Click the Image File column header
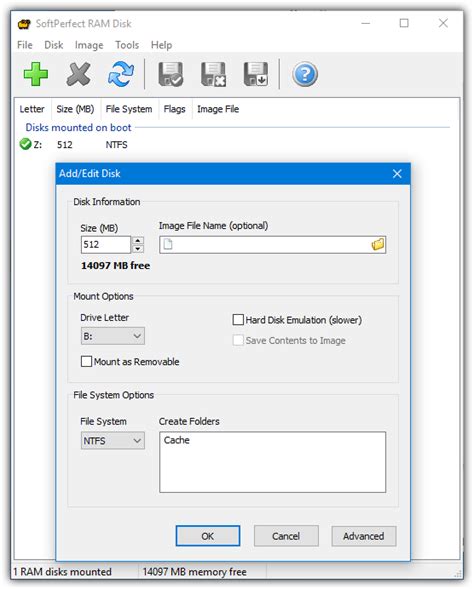474x589 pixels. [x=218, y=109]
